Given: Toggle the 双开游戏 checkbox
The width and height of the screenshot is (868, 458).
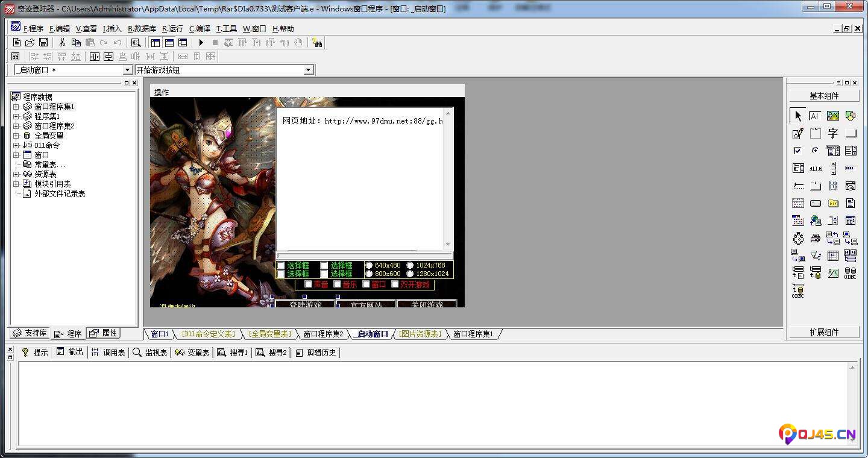Looking at the screenshot, I should pyautogui.click(x=395, y=284).
